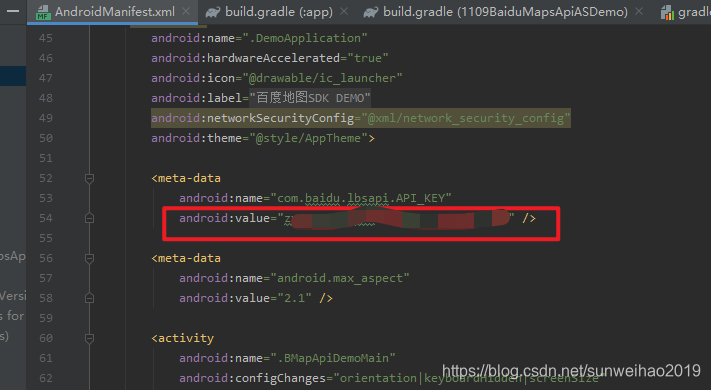Click the @xml/network_security_config value
Screen dimensions: 711x390
coord(466,118)
